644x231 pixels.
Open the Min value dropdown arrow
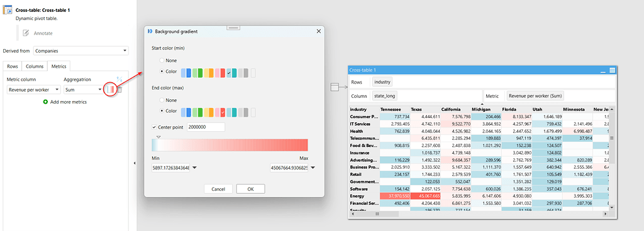pos(195,168)
